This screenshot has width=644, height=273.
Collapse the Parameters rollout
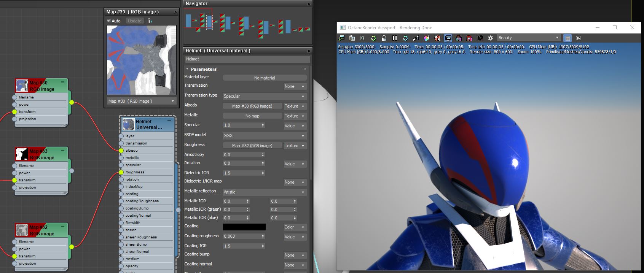[187, 69]
